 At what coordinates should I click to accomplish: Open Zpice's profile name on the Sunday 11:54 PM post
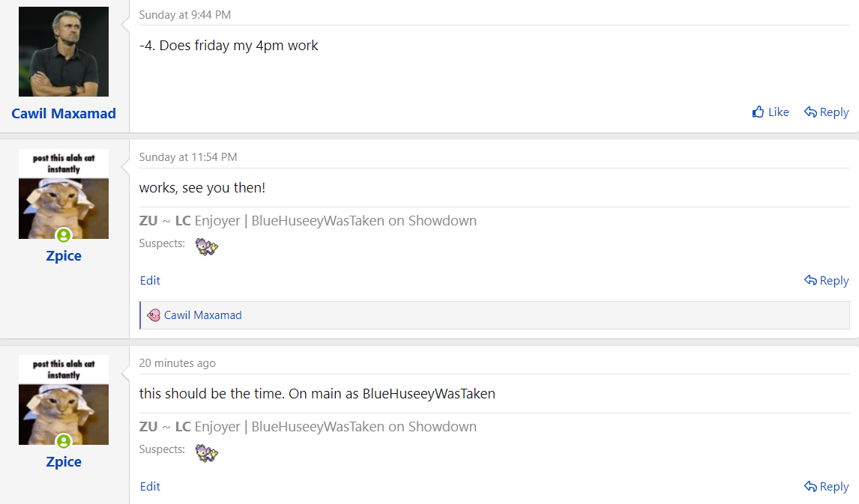pyautogui.click(x=64, y=256)
